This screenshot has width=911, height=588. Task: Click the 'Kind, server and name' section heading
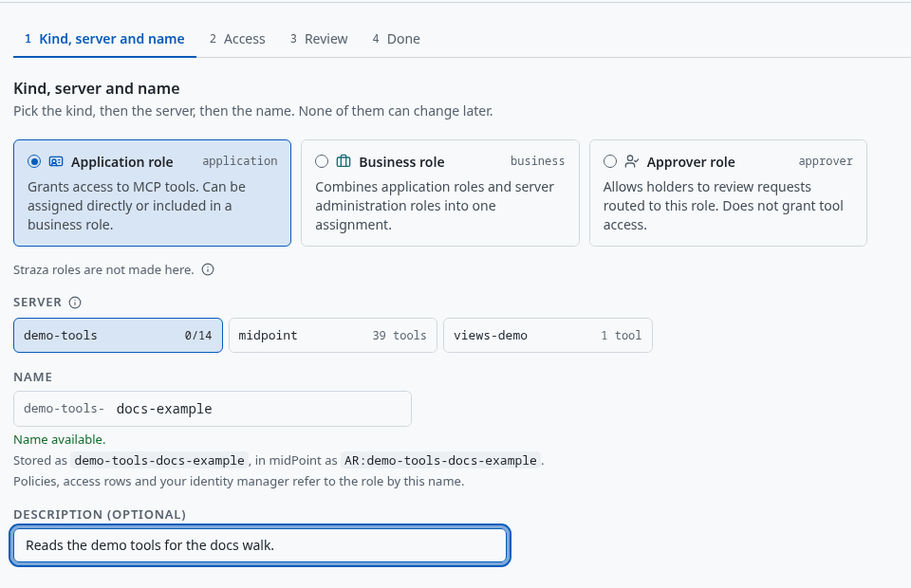point(97,88)
